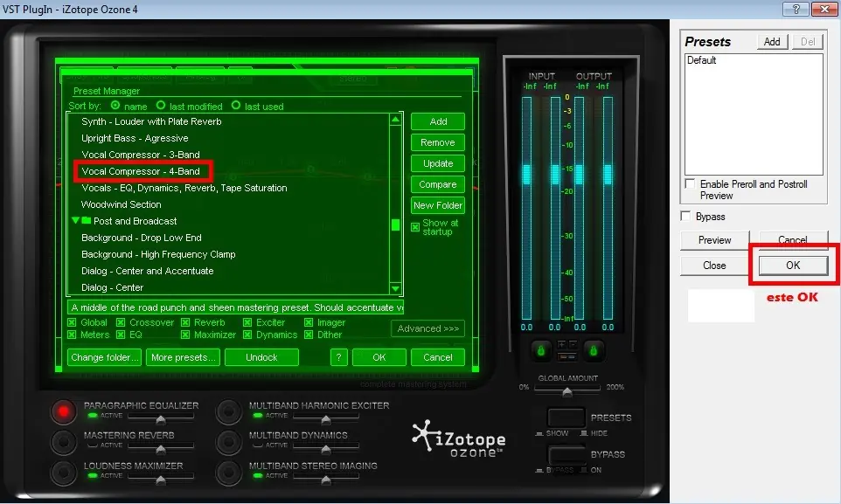Expand options with Advanced >>> button
841x504 pixels.
tap(428, 328)
